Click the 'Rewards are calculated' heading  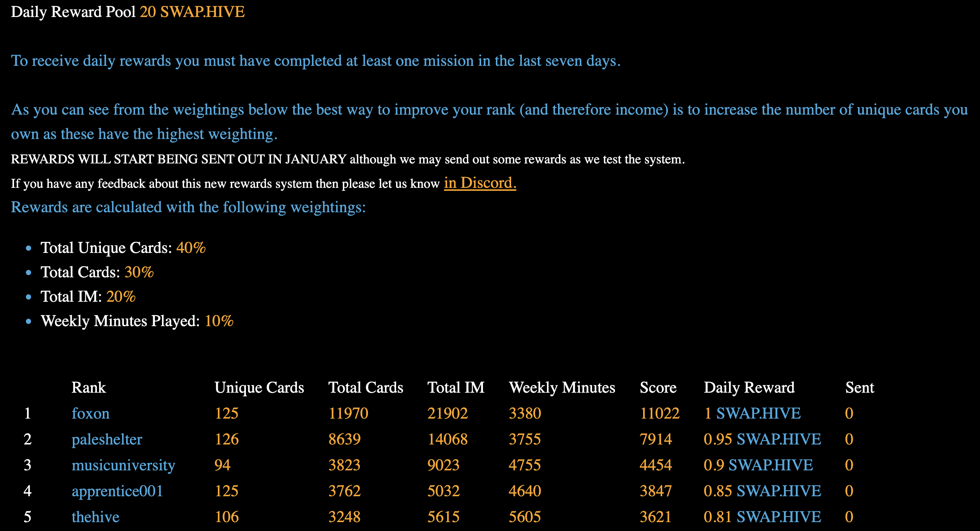coord(188,207)
